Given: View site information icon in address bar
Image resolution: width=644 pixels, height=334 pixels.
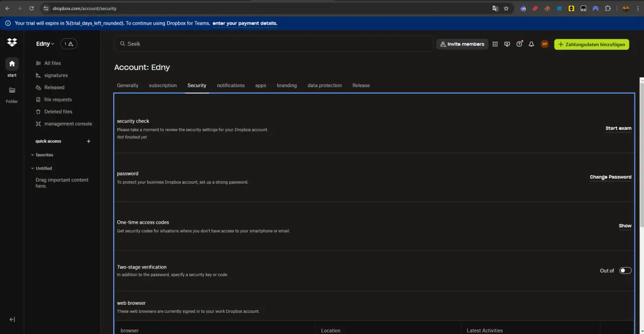Looking at the screenshot, I should [46, 9].
